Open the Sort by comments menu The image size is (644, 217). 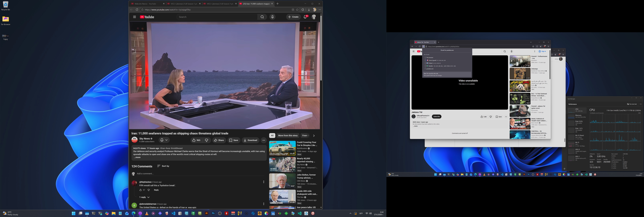[x=163, y=166]
